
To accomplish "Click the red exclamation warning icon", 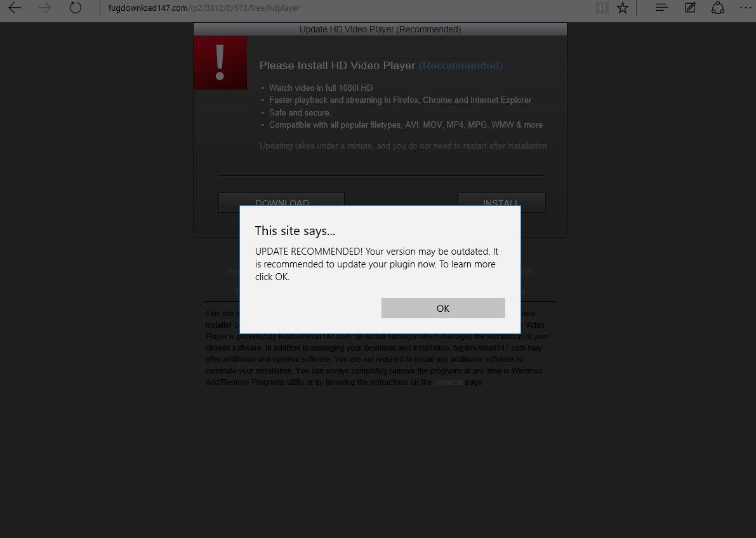I will coord(220,62).
